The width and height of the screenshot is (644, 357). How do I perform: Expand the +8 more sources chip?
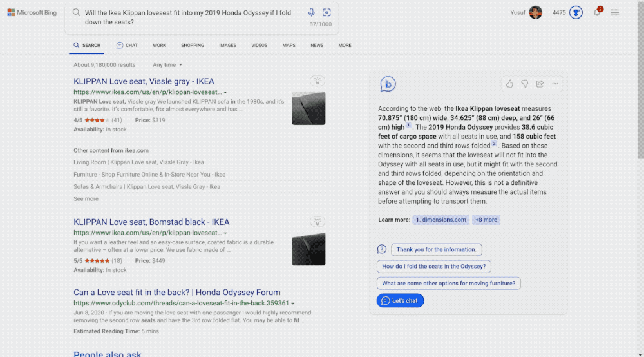(486, 220)
